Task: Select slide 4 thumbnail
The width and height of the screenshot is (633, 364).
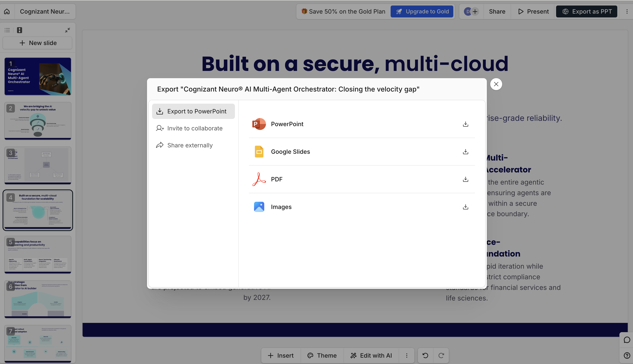Action: [x=38, y=210]
